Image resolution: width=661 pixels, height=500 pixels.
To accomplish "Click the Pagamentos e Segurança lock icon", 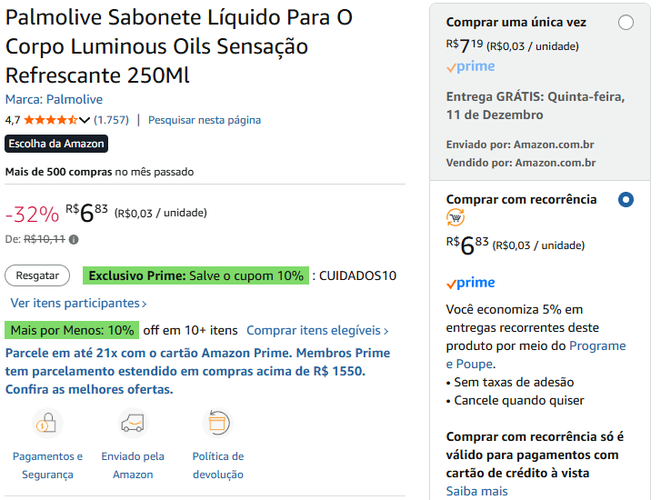I will click(x=47, y=423).
